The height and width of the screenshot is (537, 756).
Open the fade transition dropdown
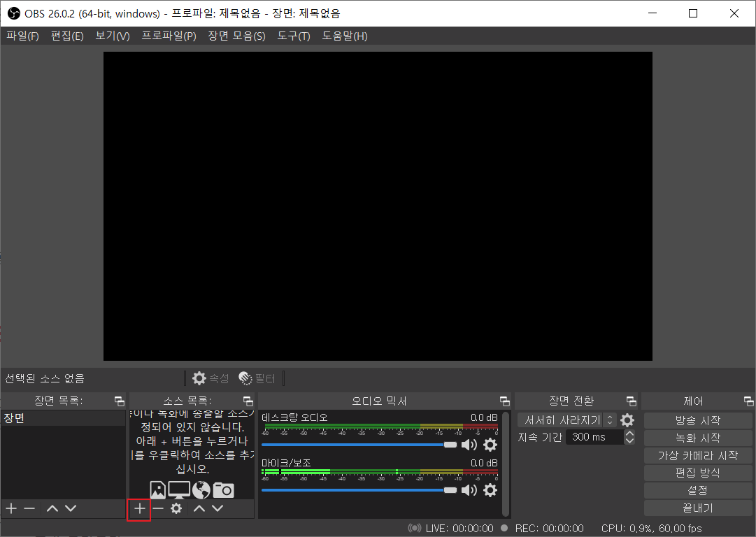pyautogui.click(x=567, y=420)
